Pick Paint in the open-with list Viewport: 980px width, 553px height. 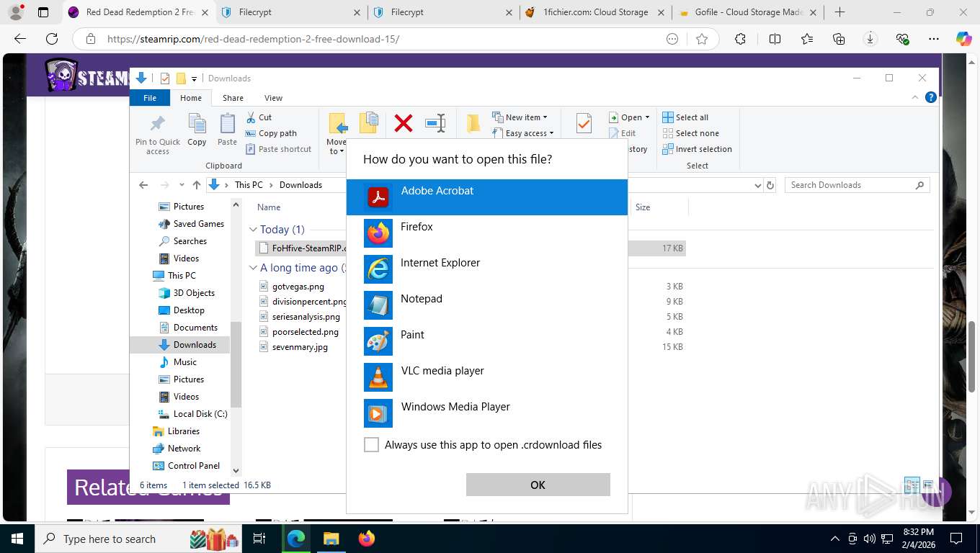[486, 341]
